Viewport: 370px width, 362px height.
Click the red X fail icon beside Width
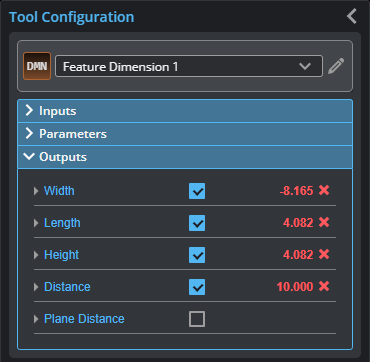click(324, 190)
